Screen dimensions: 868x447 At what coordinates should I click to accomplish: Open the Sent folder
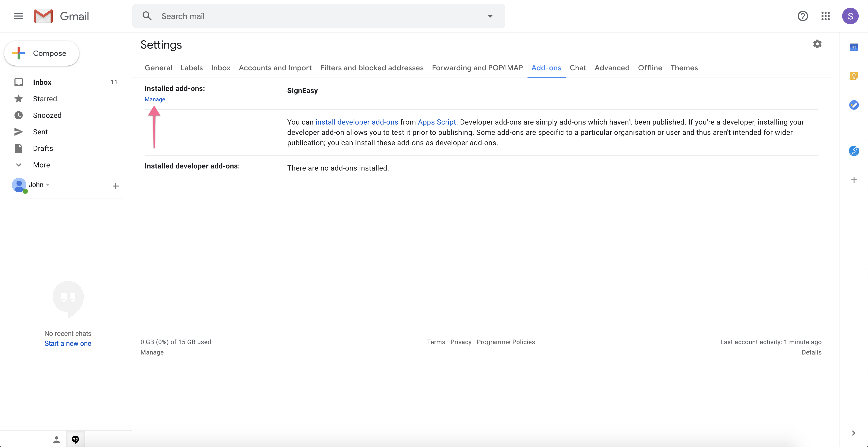coord(41,132)
